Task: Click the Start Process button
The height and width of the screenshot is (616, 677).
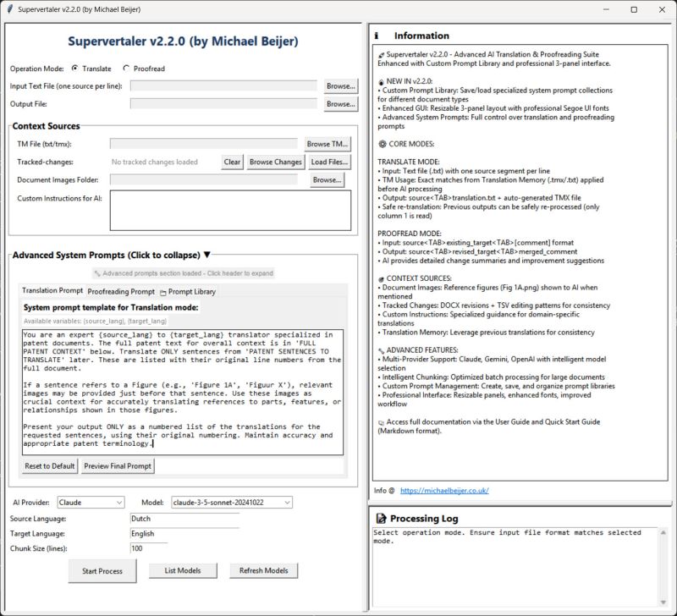Action: pyautogui.click(x=102, y=570)
